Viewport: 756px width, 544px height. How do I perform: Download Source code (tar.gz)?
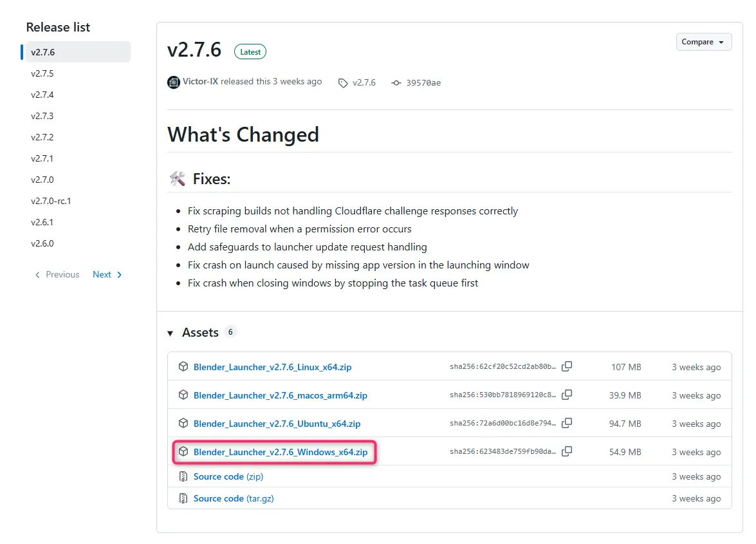234,499
